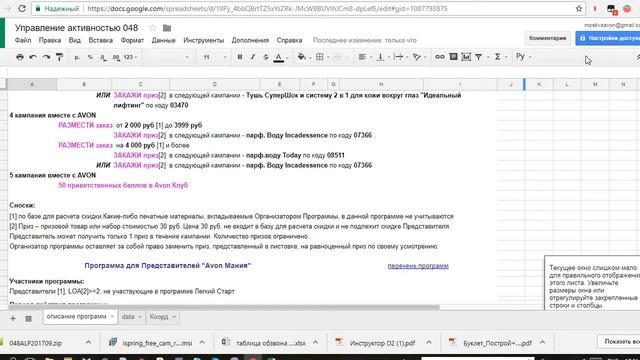Viewport: 640px width, 360px height.
Task: Open the Комментарии button
Action: pyautogui.click(x=547, y=38)
